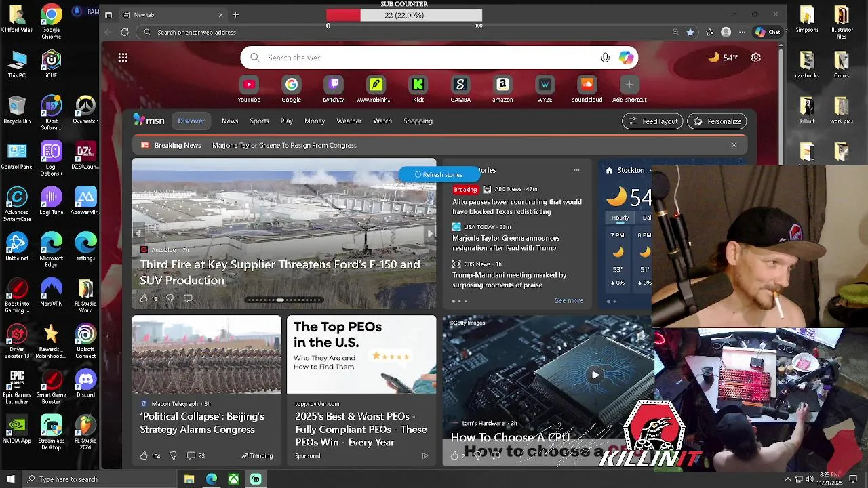
Task: Switch to the Sports tab
Action: pos(259,121)
